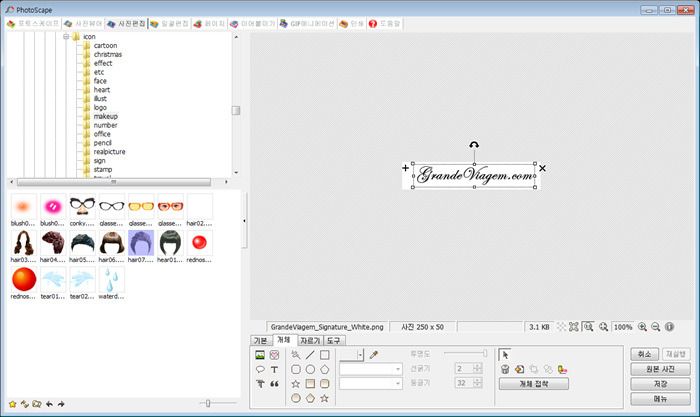
Task: Switch to the 자르기 tab
Action: click(x=310, y=341)
